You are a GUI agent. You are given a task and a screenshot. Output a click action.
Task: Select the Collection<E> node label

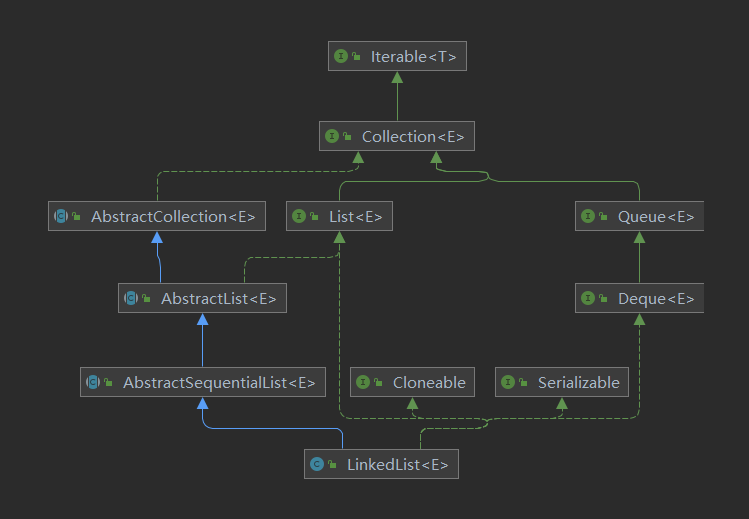tap(413, 136)
